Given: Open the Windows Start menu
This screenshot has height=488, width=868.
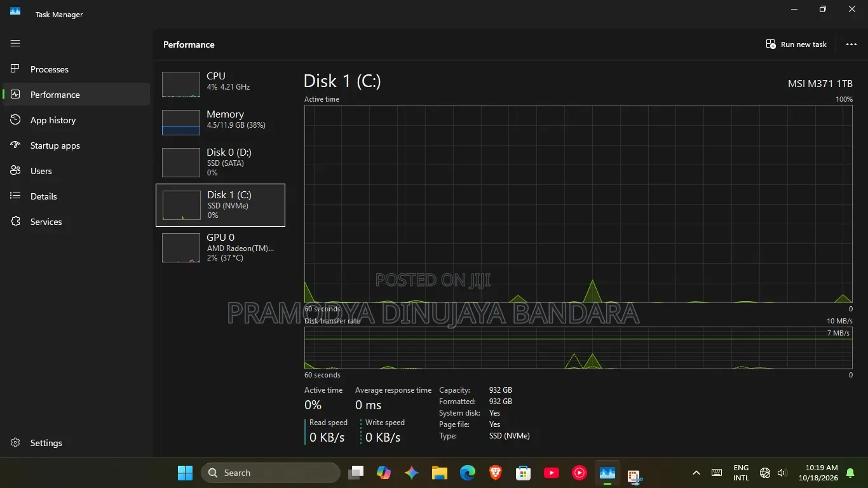Looking at the screenshot, I should (185, 473).
